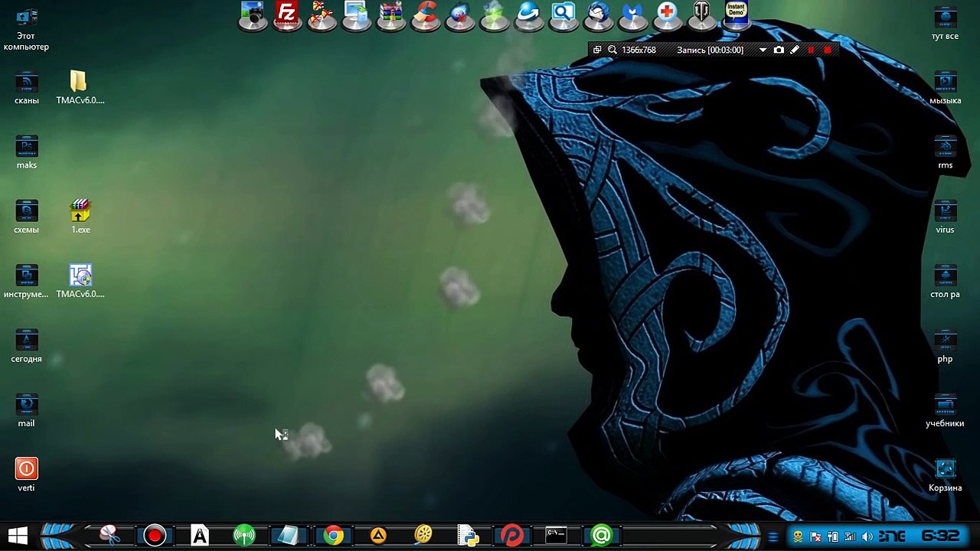
Task: Select the Корзина recycle bin
Action: coord(945,474)
